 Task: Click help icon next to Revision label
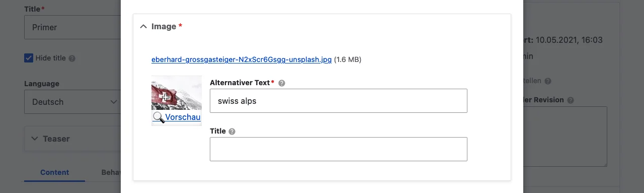tap(571, 100)
